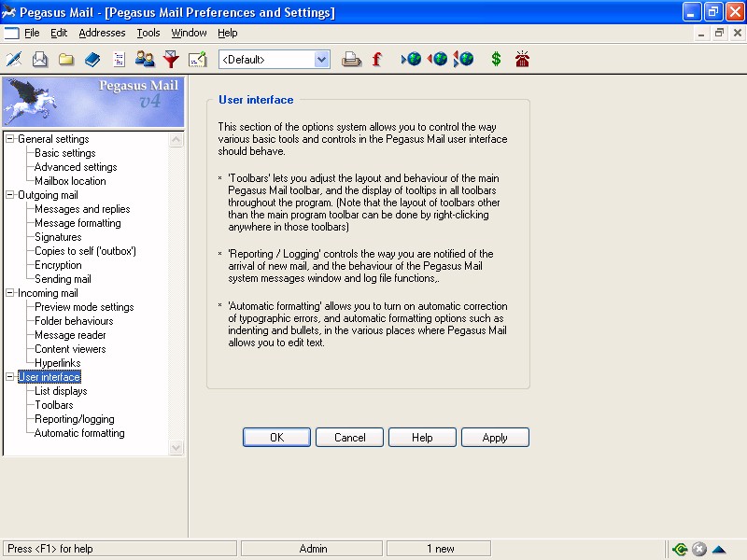Select Message formatting in the tree
Image resolution: width=747 pixels, height=560 pixels.
point(78,223)
